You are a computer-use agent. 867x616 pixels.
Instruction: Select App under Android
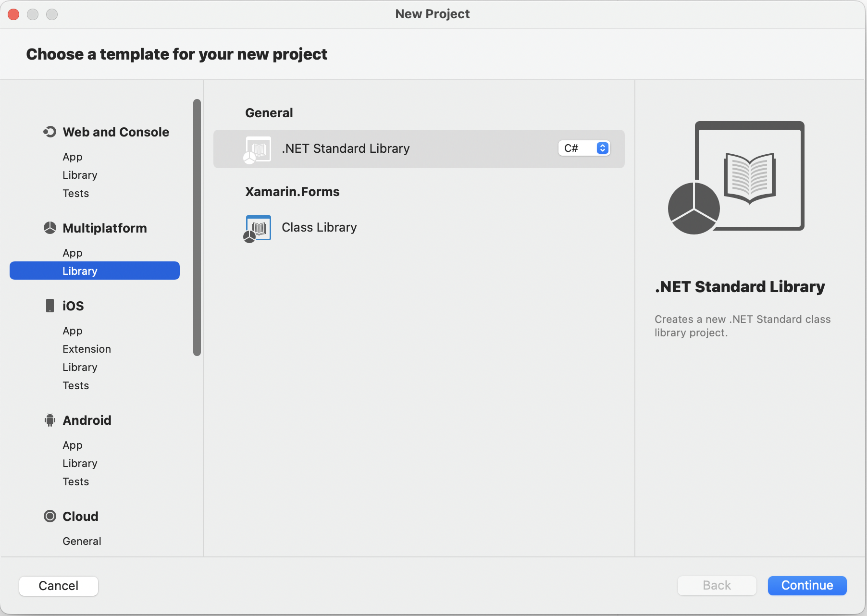(x=73, y=445)
